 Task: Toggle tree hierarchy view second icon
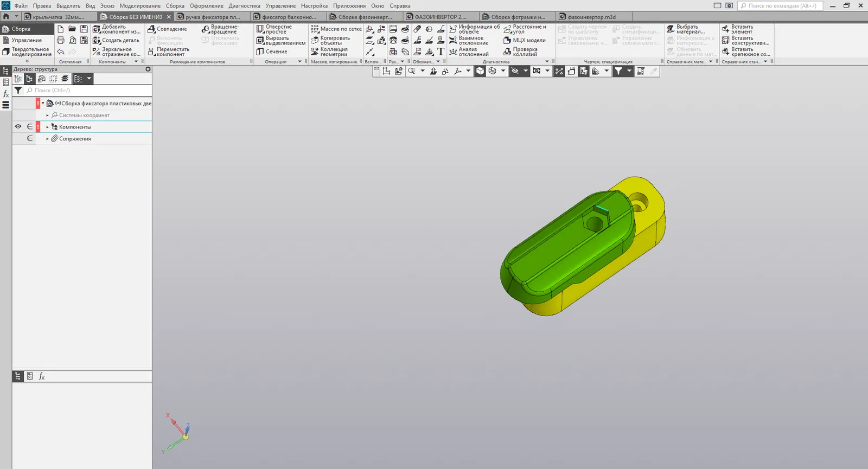(29, 79)
